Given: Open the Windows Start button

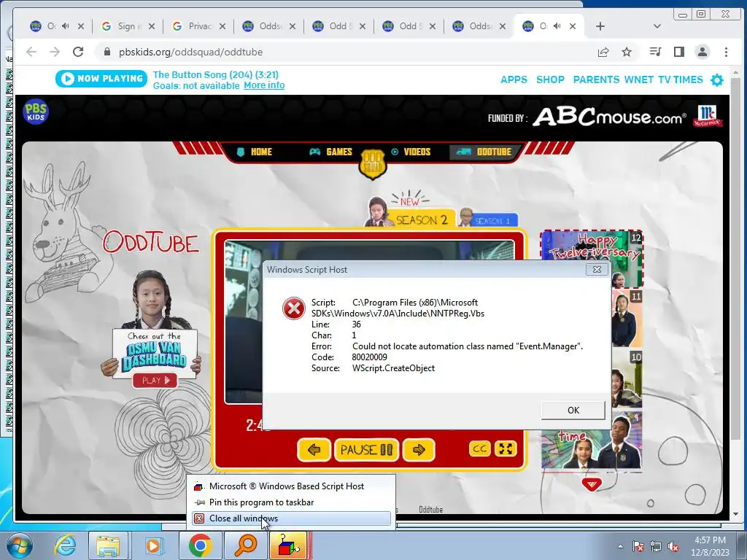Looking at the screenshot, I should coord(19,545).
